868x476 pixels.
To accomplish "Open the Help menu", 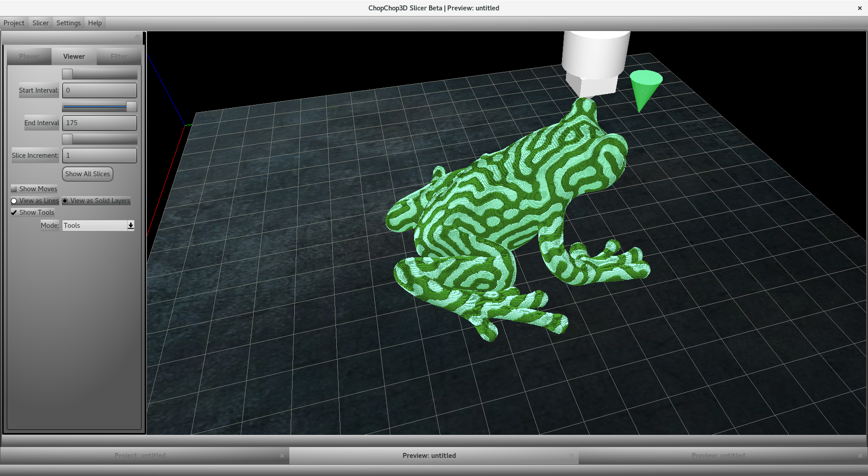I will click(x=95, y=23).
